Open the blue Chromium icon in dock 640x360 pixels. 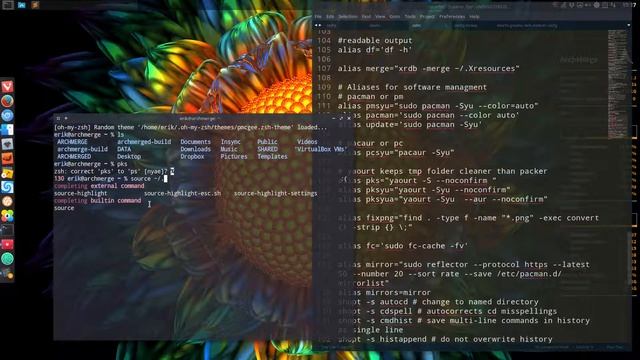7,116
